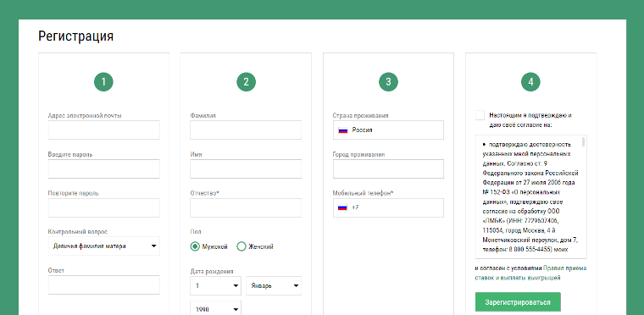Click the flag icon in mobile phone field
644x315 pixels.
point(343,207)
